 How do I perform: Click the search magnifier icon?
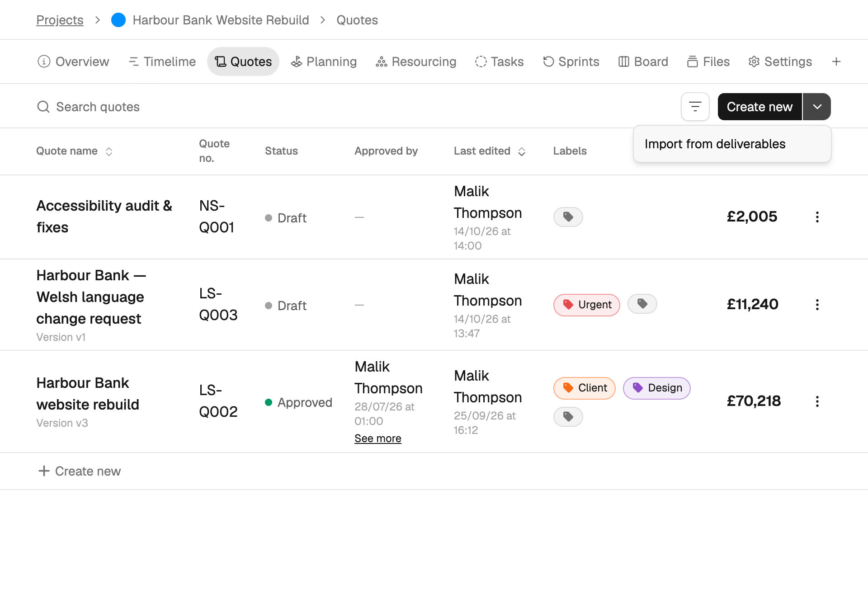tap(43, 107)
